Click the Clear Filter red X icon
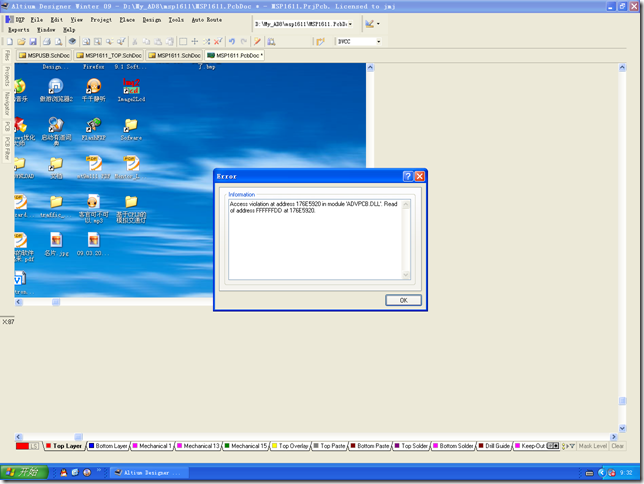This screenshot has height=484, width=644. [x=218, y=41]
